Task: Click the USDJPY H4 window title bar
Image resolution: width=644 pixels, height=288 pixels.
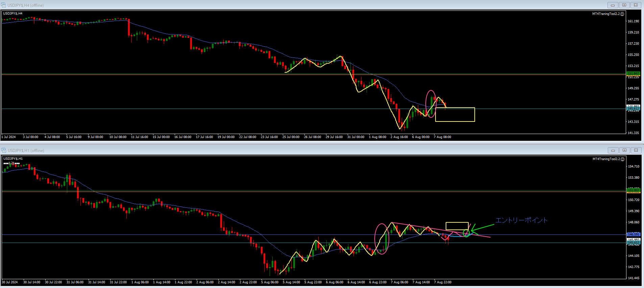Action: (304, 5)
